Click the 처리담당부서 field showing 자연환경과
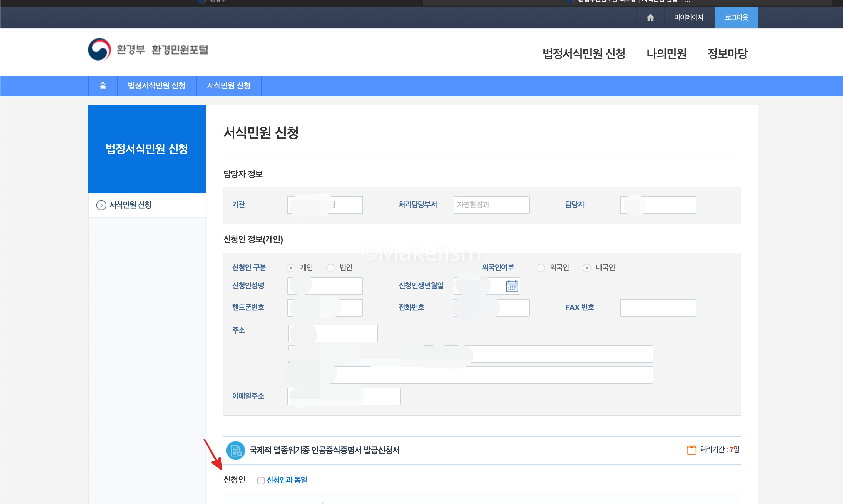Screen dimensions: 843x504 pyautogui.click(x=491, y=205)
